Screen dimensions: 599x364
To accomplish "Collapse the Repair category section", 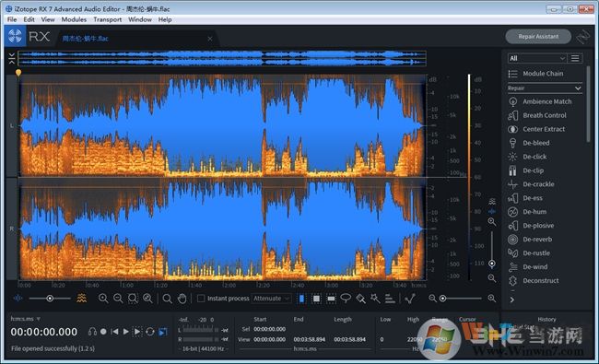I will pos(545,88).
